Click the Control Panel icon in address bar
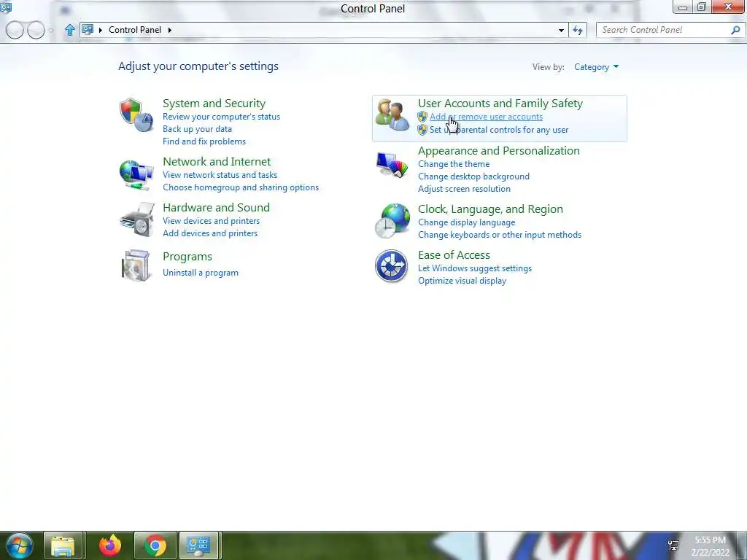This screenshot has height=560, width=747. click(x=88, y=29)
